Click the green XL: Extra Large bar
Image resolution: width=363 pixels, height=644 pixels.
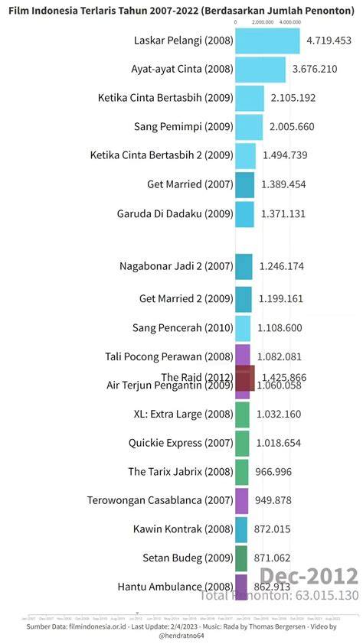(242, 415)
